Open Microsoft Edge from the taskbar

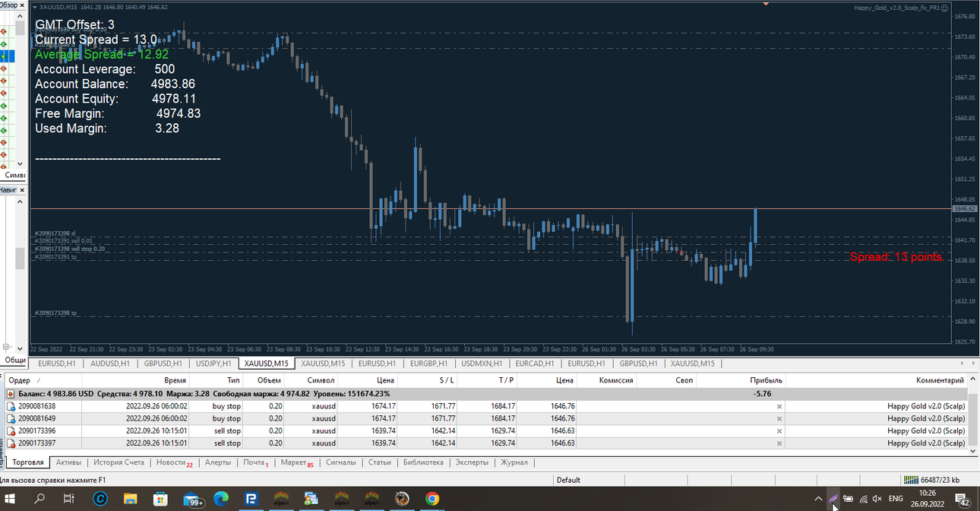click(220, 499)
